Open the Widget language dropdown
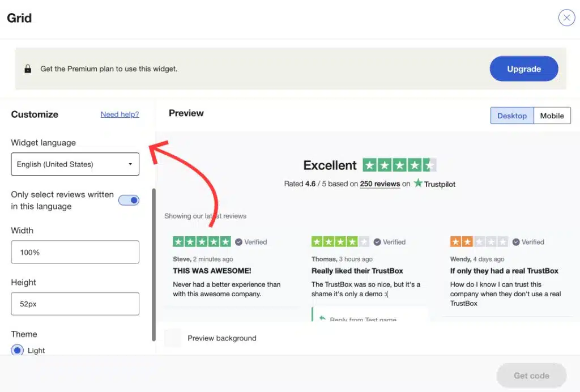Image resolution: width=580 pixels, height=392 pixels. pyautogui.click(x=75, y=164)
